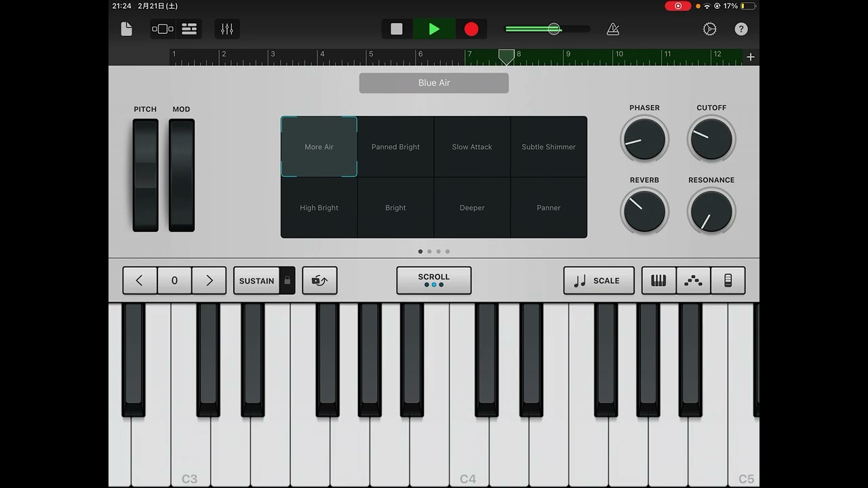
Task: Click the Cutoff knob
Action: (711, 139)
